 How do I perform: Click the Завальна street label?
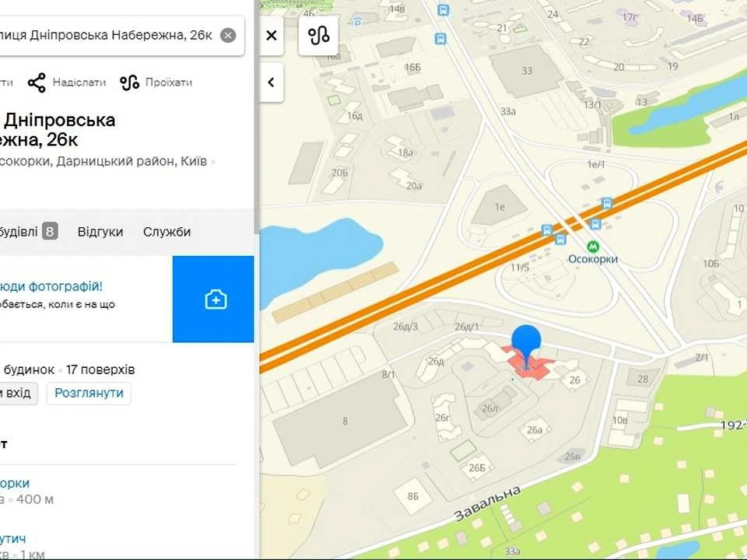point(486,504)
